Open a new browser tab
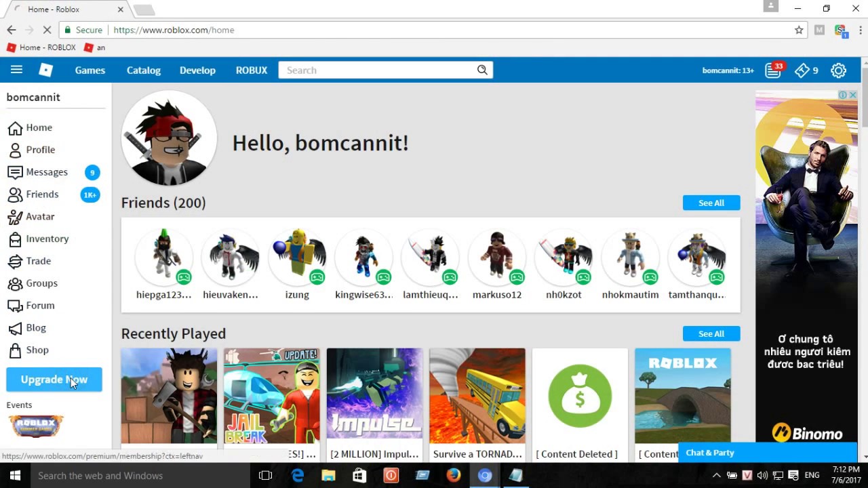 coord(144,9)
